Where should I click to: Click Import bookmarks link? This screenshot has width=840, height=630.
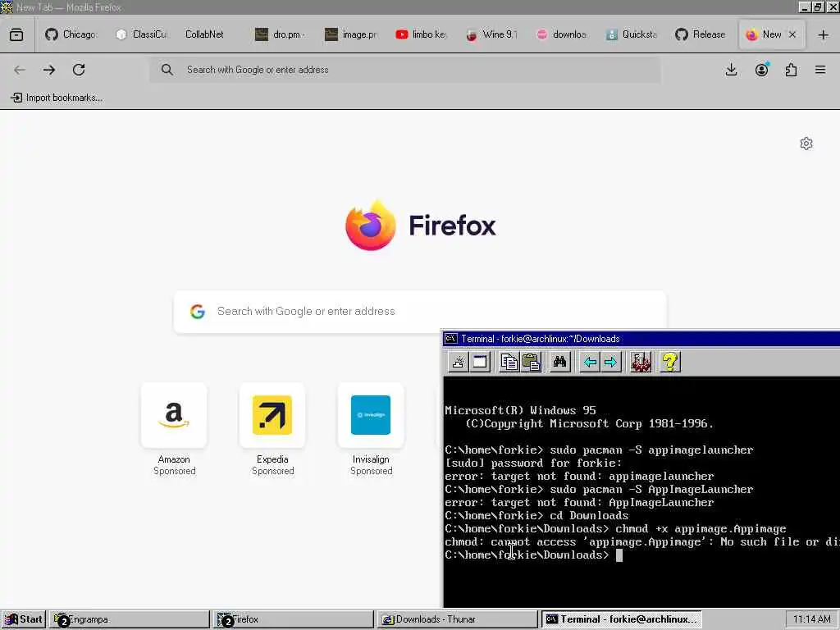[x=57, y=98]
